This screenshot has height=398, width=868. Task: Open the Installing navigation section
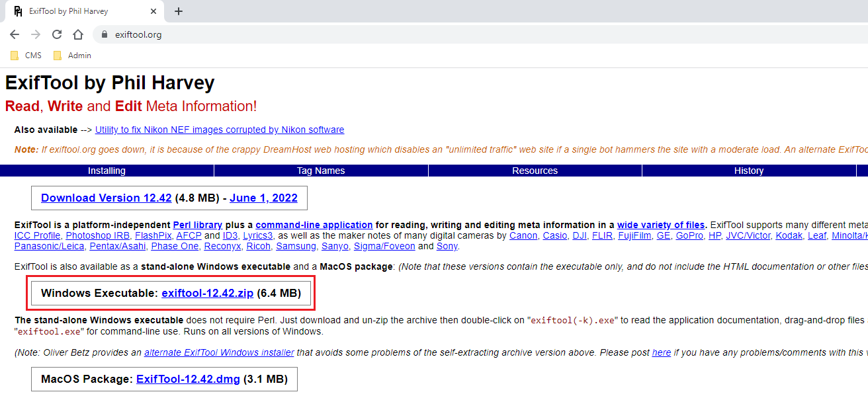click(107, 171)
